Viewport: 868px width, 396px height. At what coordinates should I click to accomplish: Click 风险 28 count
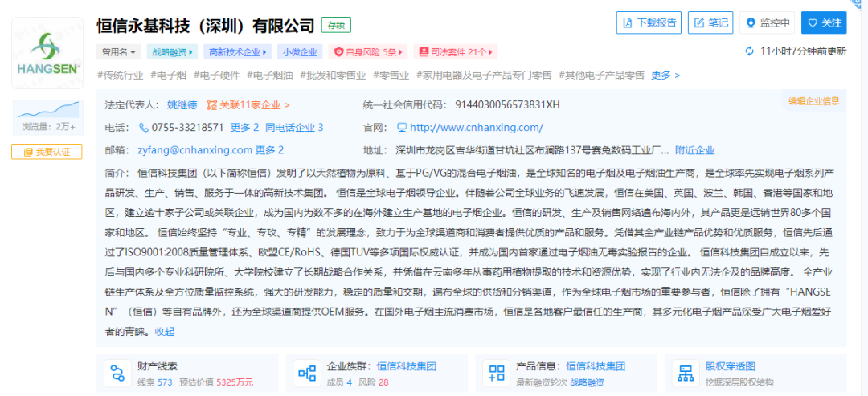(374, 382)
